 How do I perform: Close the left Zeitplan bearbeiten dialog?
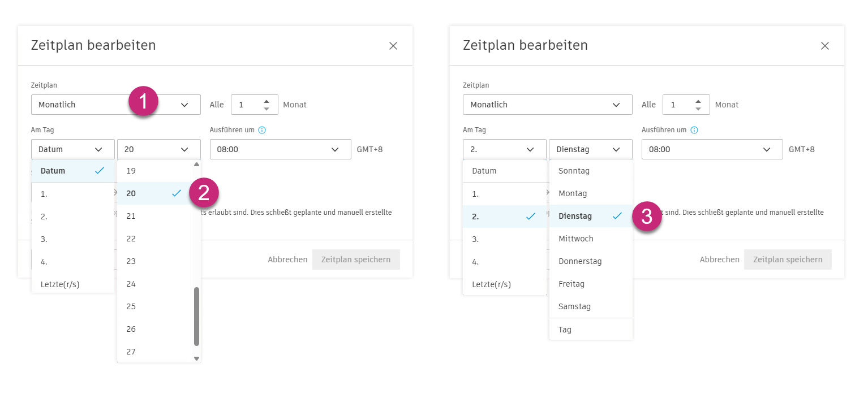[393, 46]
